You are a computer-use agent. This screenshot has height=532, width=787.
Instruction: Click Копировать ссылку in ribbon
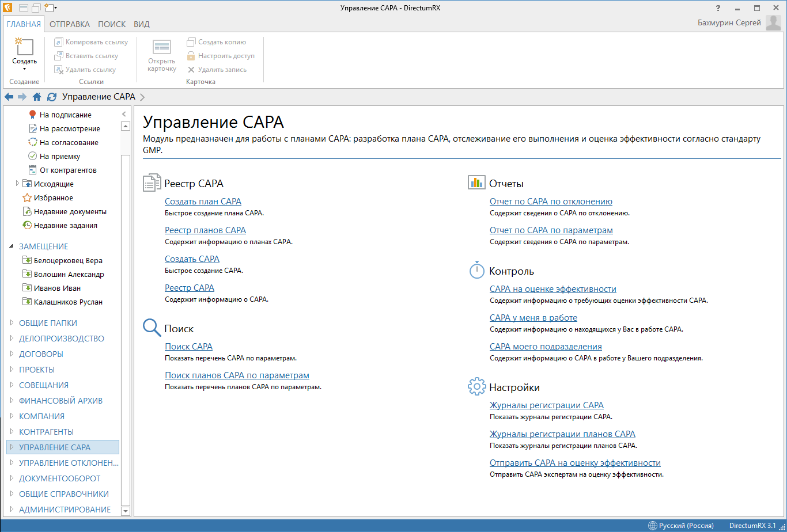(90, 42)
